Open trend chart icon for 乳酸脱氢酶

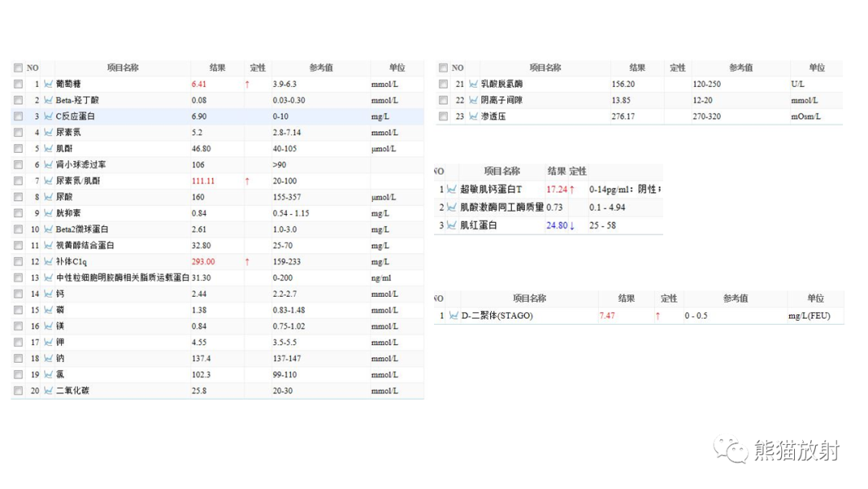coord(473,84)
